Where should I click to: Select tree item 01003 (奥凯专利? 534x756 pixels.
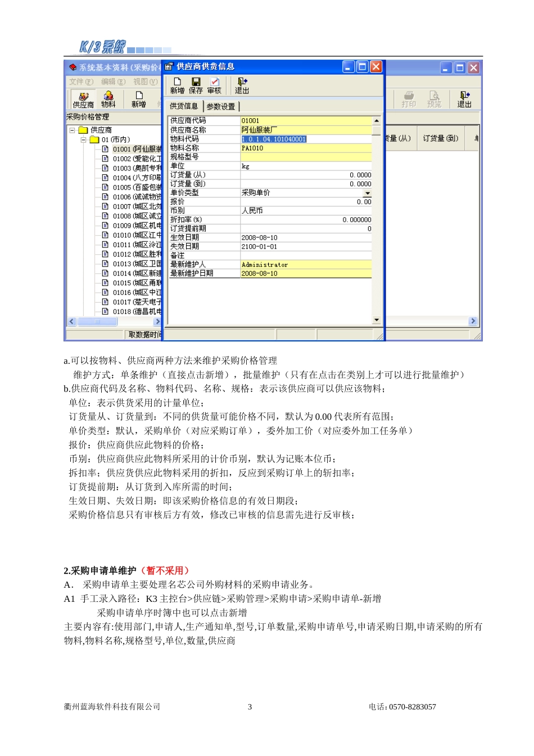coord(137,168)
